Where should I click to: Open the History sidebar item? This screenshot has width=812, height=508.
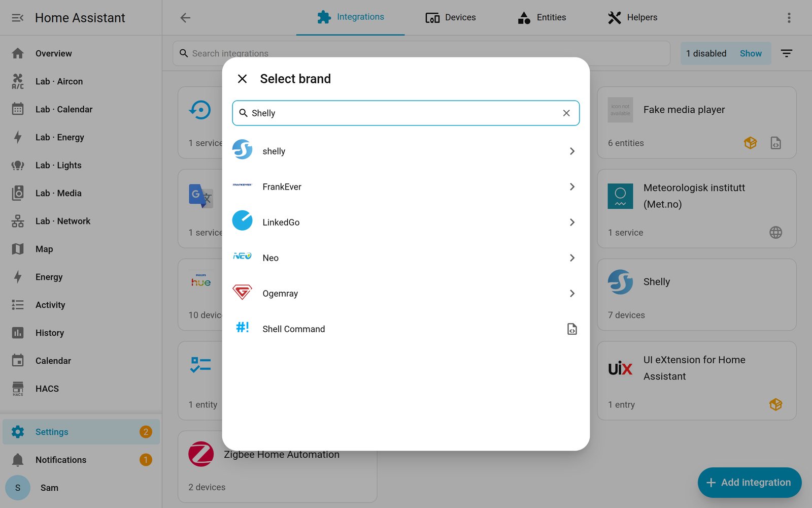coord(81,333)
